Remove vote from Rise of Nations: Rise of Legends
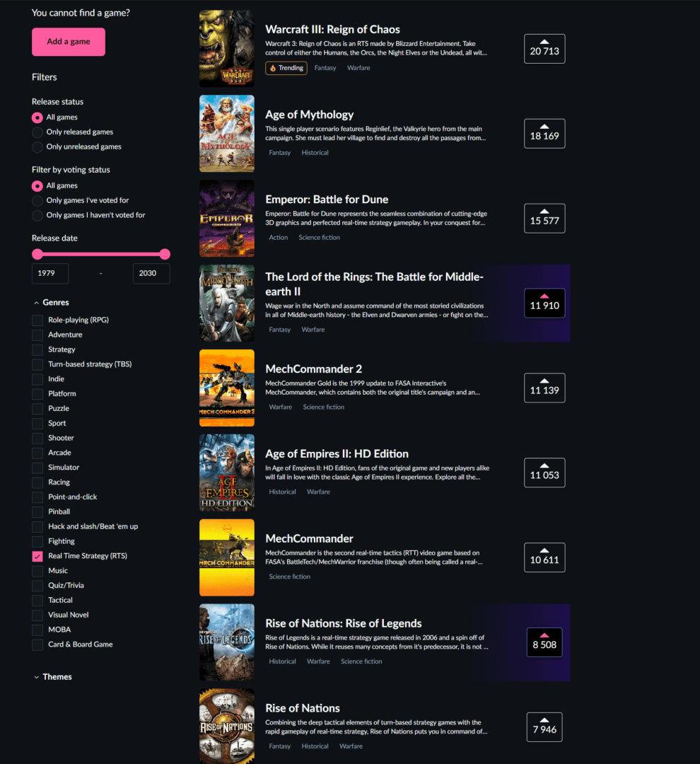The height and width of the screenshot is (764, 700). tap(544, 642)
